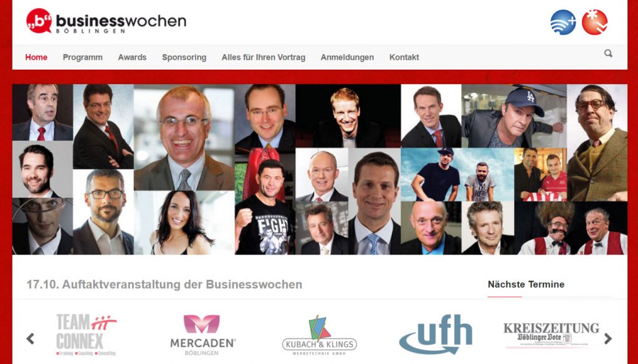Screen dimensions: 638x364
Task: Open the search magnifier icon
Action: 608,54
